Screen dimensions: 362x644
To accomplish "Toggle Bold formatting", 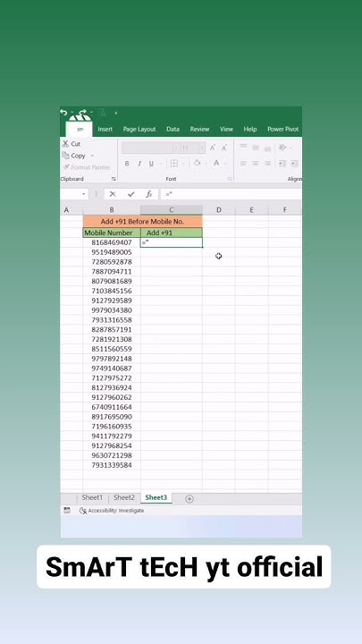I will [x=127, y=164].
